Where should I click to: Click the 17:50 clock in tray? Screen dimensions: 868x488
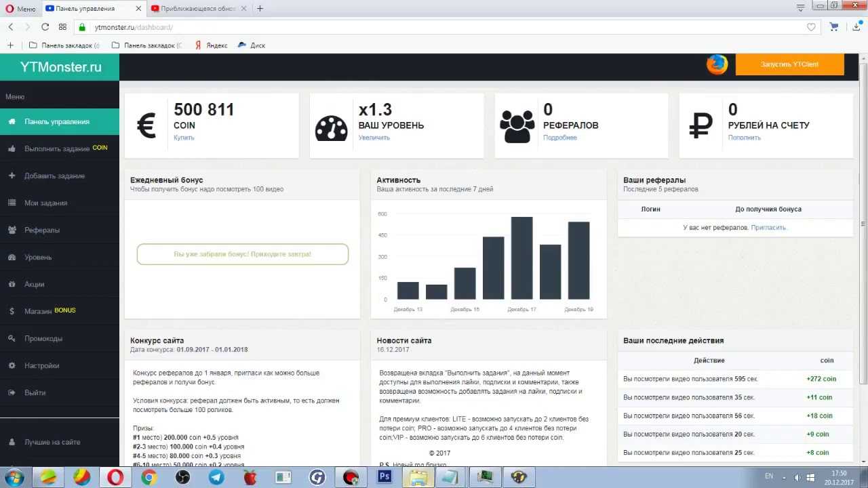839,477
